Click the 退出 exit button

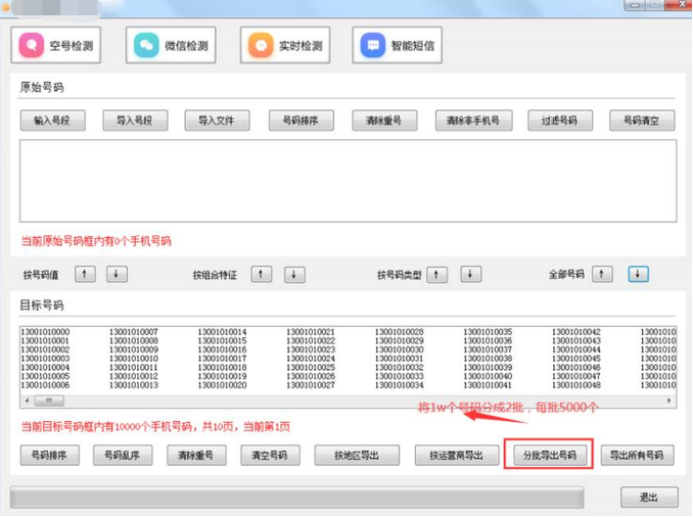coord(649,497)
